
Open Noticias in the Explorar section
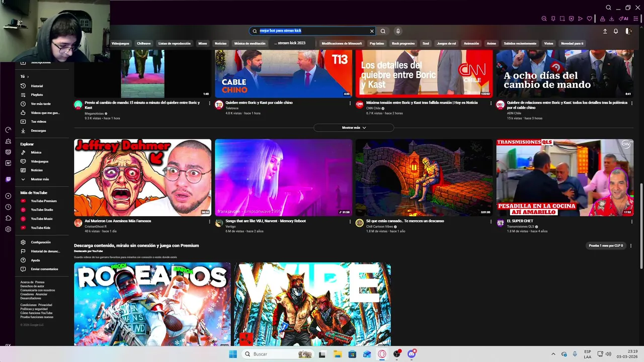tap(37, 170)
